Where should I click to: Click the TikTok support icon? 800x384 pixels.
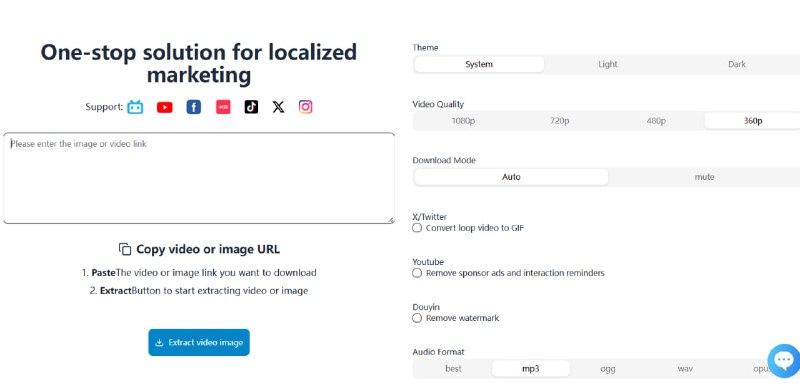click(251, 107)
